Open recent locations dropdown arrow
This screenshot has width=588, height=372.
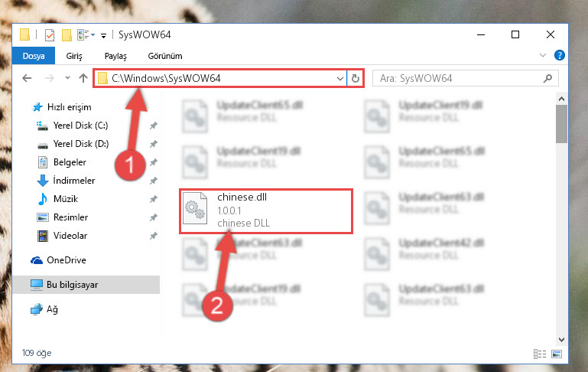pos(67,78)
